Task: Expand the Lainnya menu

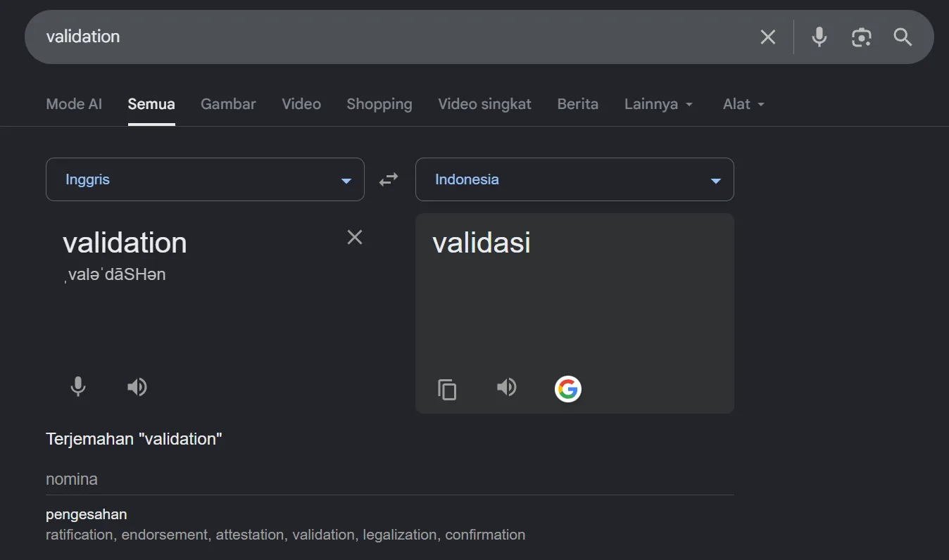Action: pyautogui.click(x=659, y=104)
